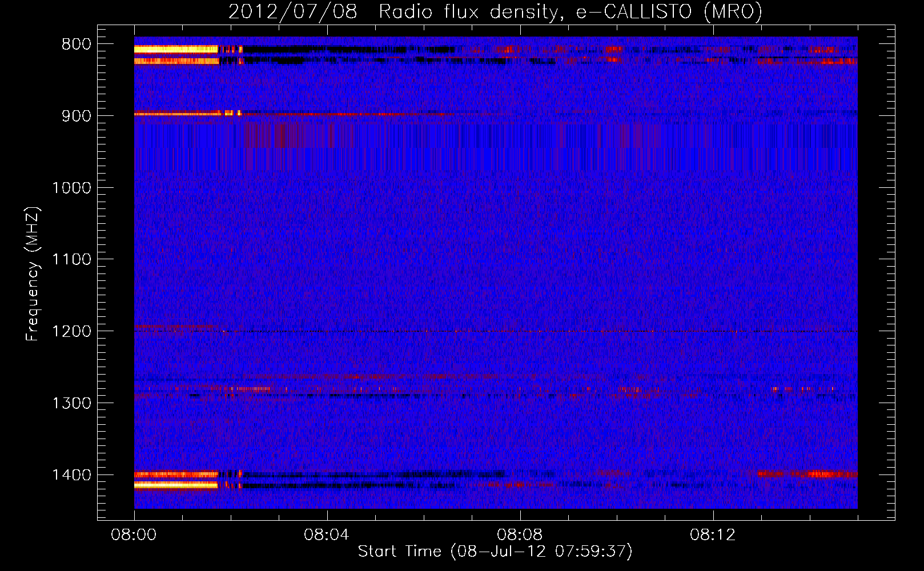Click the 1200 frequency tick label
924x571 pixels.
pyautogui.click(x=71, y=332)
